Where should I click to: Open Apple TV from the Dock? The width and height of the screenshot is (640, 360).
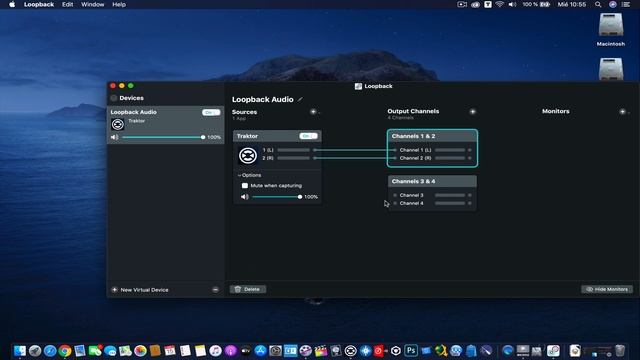point(245,351)
